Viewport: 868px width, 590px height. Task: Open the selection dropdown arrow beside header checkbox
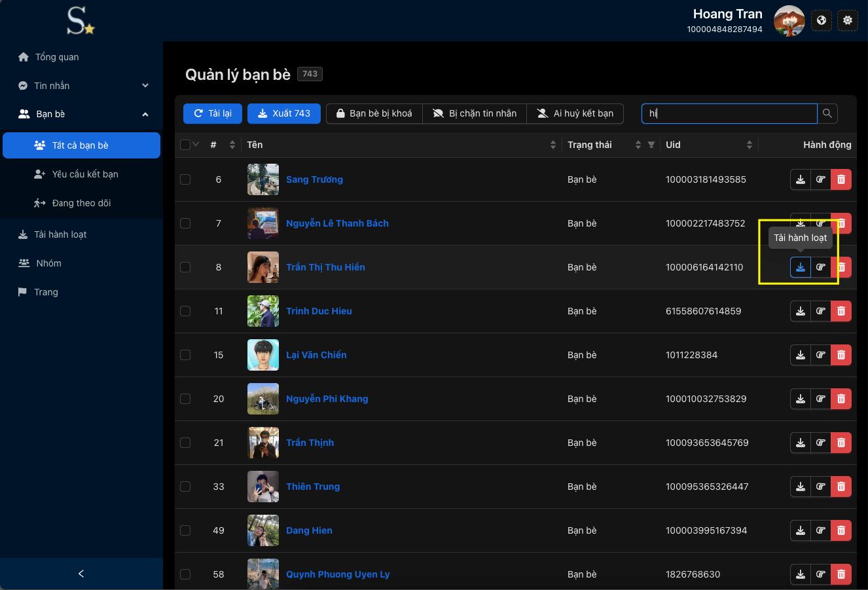pyautogui.click(x=196, y=145)
